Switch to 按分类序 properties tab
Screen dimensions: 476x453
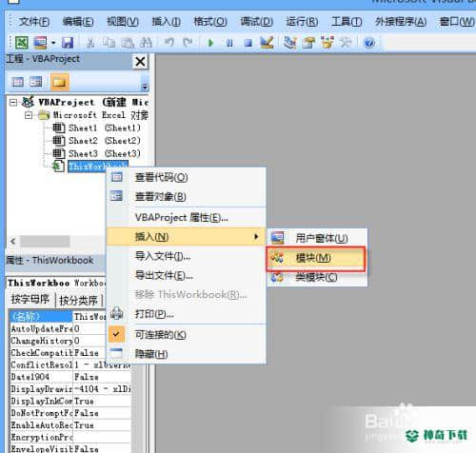(78, 300)
